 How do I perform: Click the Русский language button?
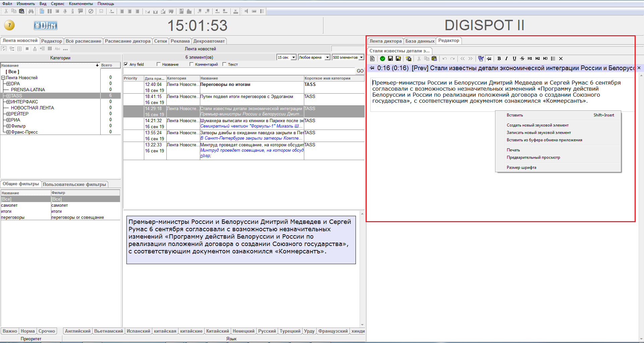pyautogui.click(x=267, y=331)
